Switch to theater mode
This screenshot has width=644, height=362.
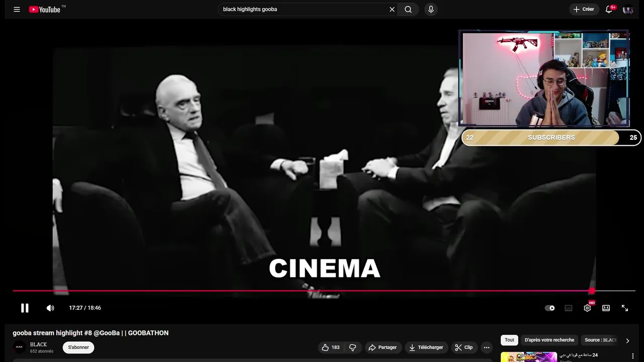606,308
